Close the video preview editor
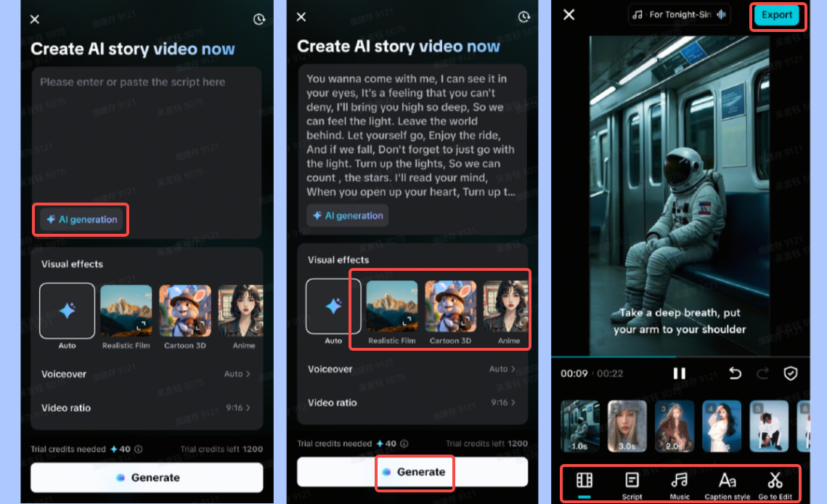Screen dimensions: 827x504 569,15
